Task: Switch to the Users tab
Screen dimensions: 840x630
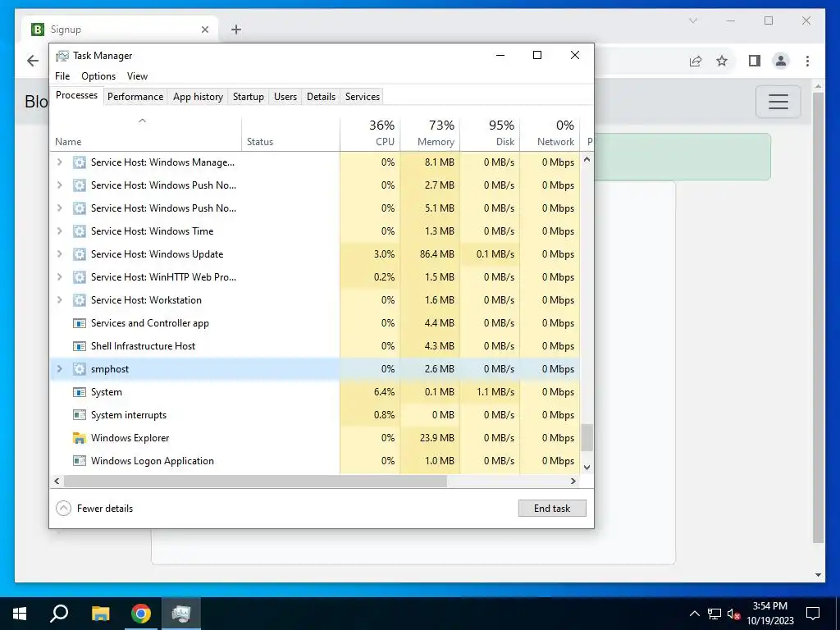Action: 285,97
